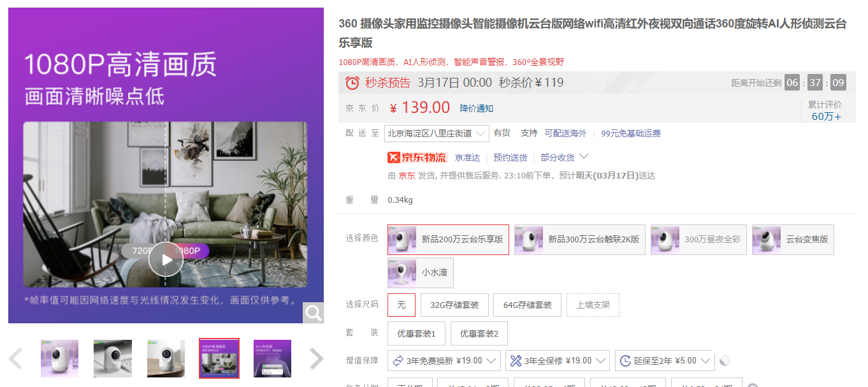This screenshot has height=387, width=868.
Task: Click the 有货 stock status text
Action: (x=502, y=133)
